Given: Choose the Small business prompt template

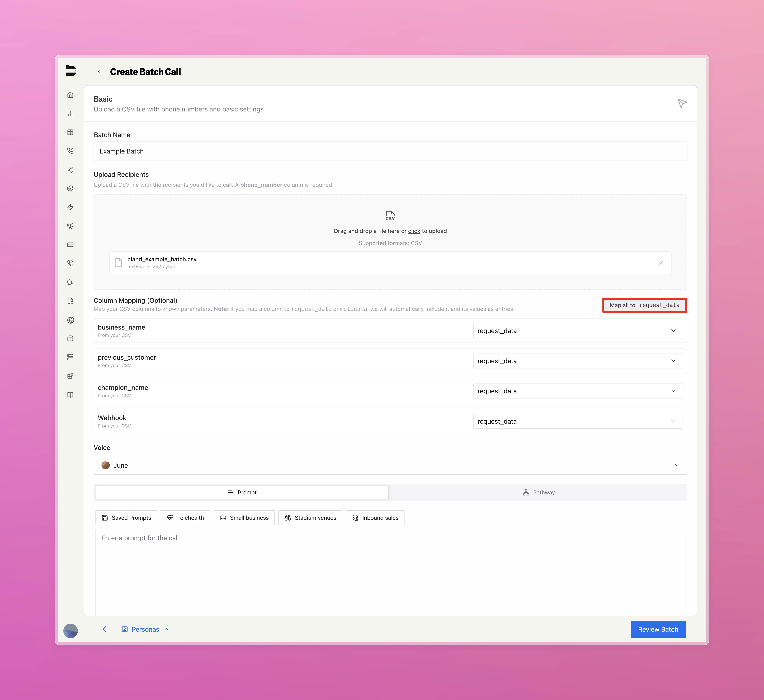Looking at the screenshot, I should click(244, 518).
